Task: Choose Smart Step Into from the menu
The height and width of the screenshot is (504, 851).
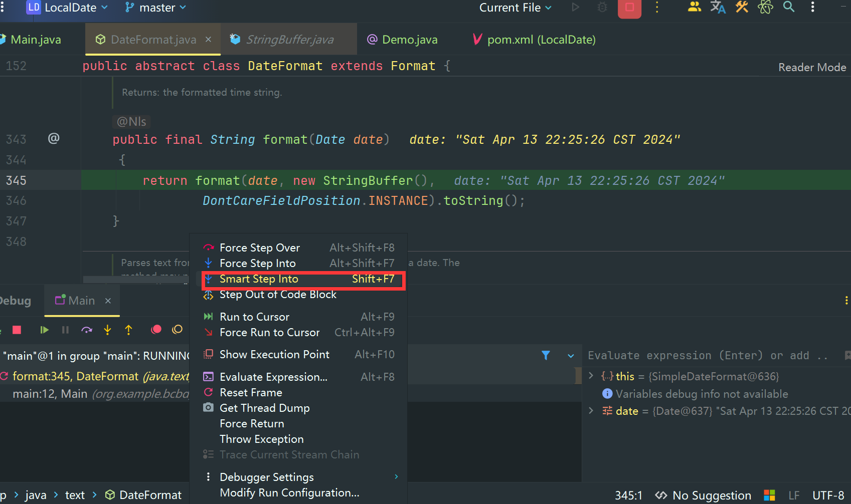Action: tap(299, 279)
